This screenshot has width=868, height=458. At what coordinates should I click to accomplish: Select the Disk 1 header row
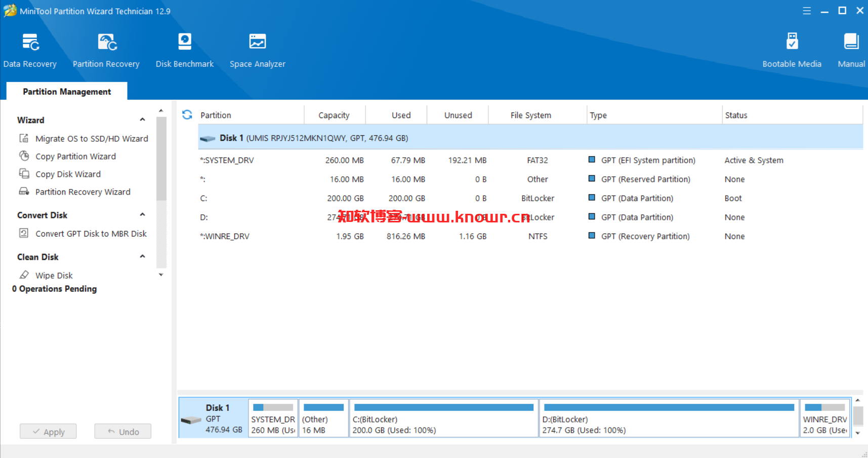[530, 138]
